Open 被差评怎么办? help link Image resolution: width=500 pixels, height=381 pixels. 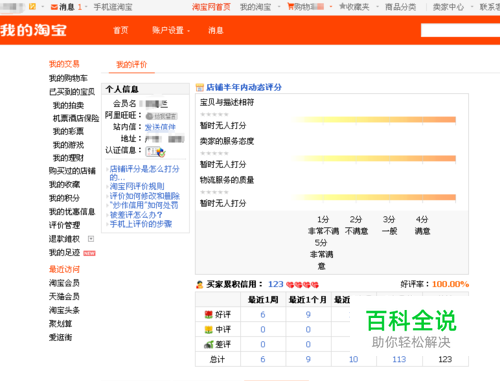point(136,215)
